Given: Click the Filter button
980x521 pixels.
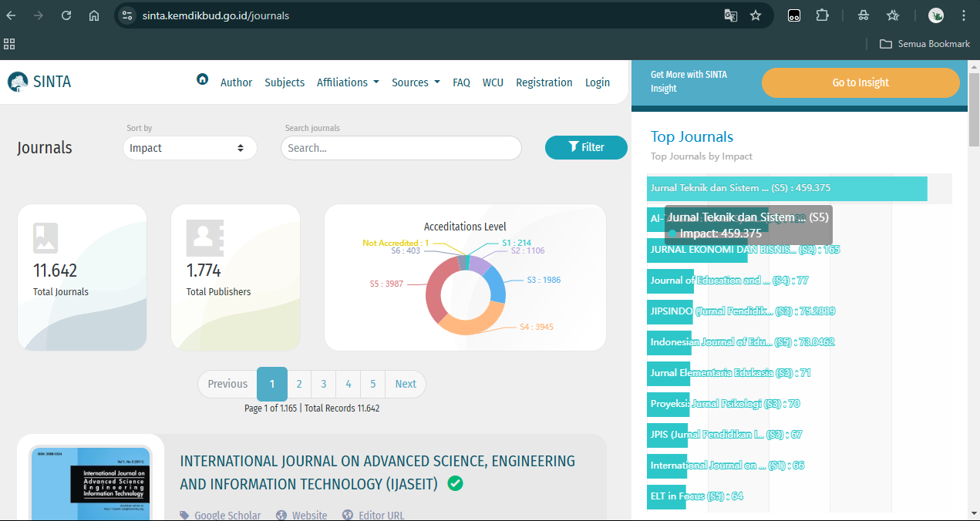Looking at the screenshot, I should (x=586, y=147).
